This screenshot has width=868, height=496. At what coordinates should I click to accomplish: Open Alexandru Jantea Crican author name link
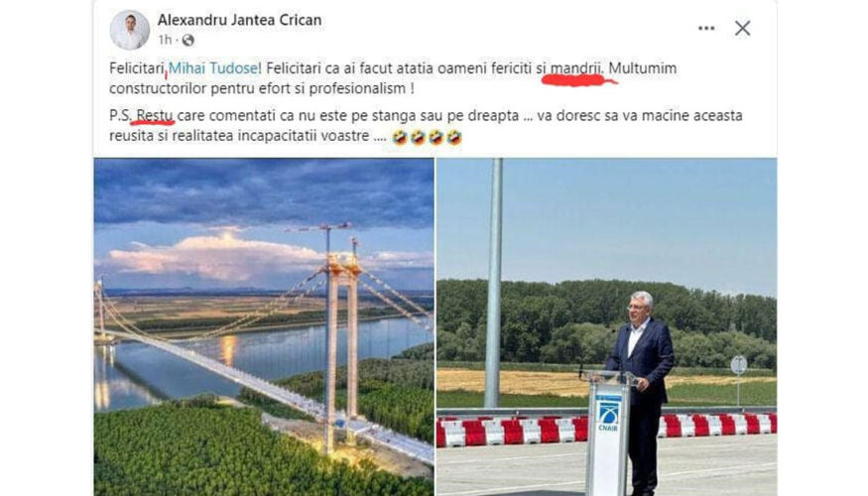tap(240, 20)
